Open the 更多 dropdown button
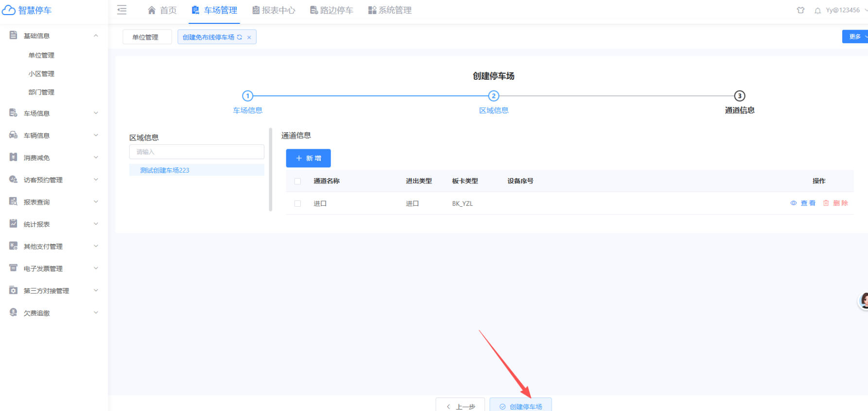Image resolution: width=868 pixels, height=411 pixels. (x=856, y=36)
